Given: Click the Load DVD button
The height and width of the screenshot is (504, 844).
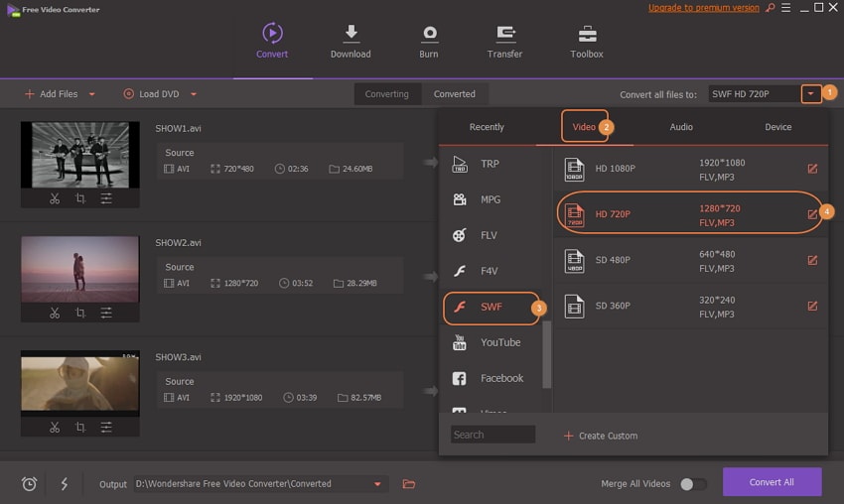Looking at the screenshot, I should [151, 94].
